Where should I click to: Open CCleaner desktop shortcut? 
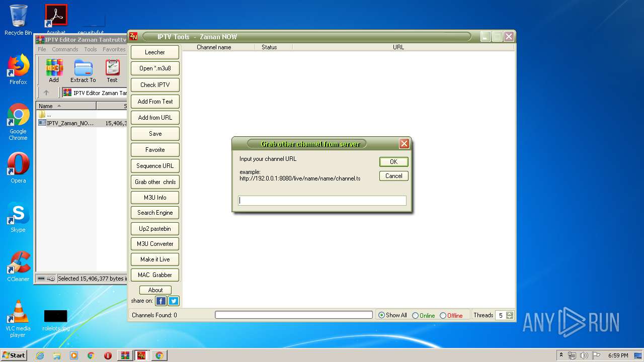pyautogui.click(x=18, y=266)
